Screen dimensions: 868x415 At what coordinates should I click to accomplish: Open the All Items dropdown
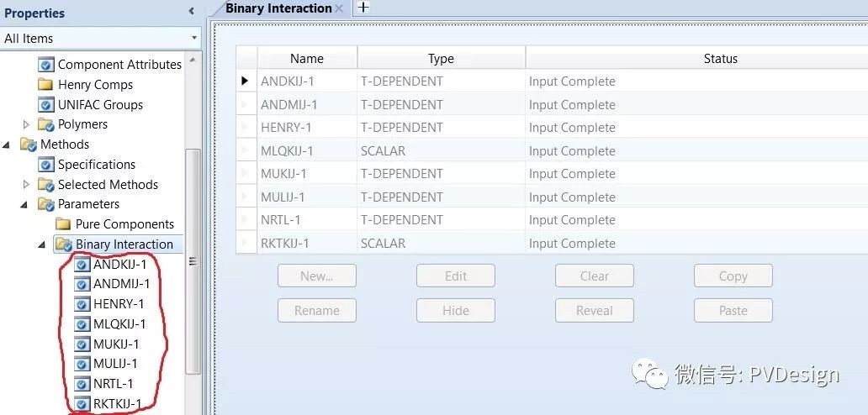194,39
